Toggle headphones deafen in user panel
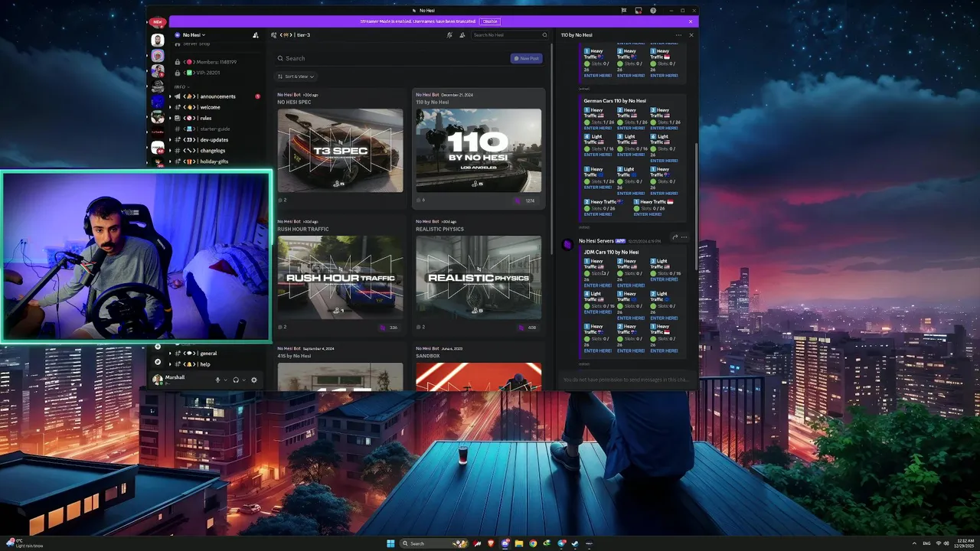Image resolution: width=980 pixels, height=551 pixels. [236, 380]
